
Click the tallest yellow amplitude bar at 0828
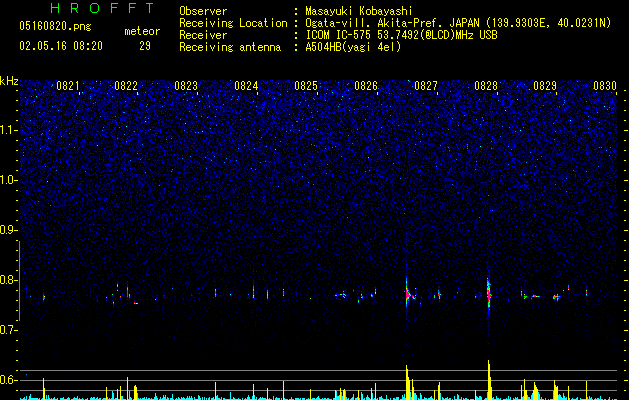coord(489,380)
